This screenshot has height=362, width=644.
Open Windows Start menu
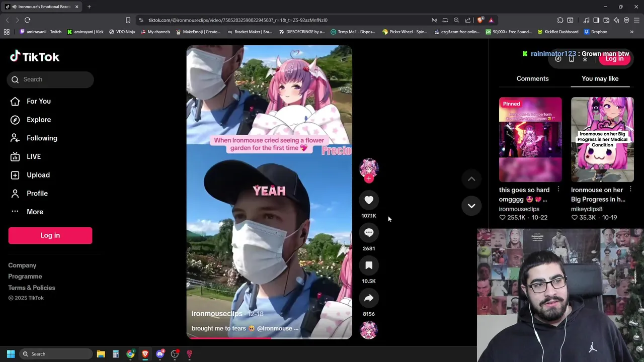point(11,354)
